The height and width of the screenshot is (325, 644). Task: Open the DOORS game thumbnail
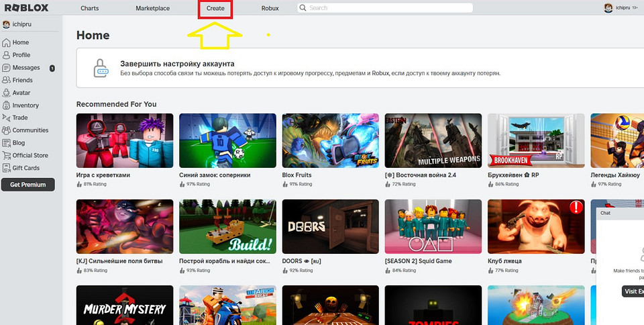click(x=330, y=226)
